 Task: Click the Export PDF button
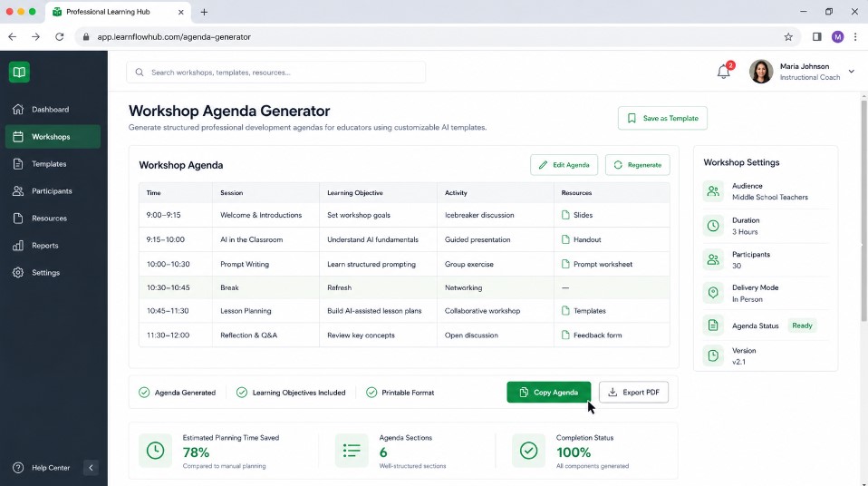(x=634, y=393)
